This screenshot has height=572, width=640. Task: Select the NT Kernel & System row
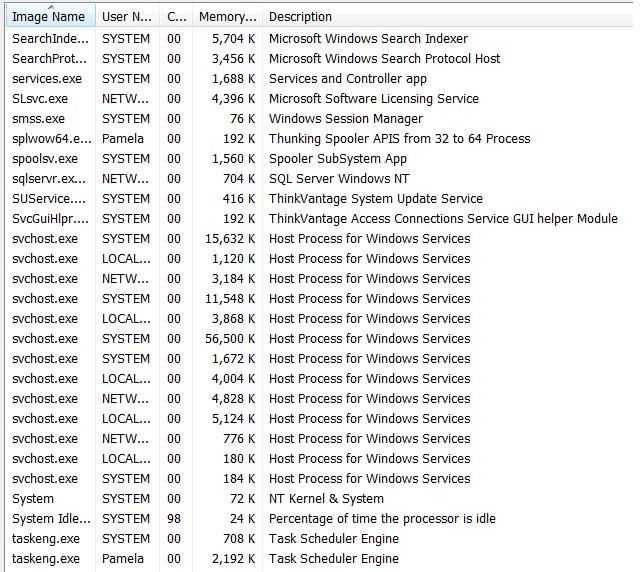tap(33, 499)
